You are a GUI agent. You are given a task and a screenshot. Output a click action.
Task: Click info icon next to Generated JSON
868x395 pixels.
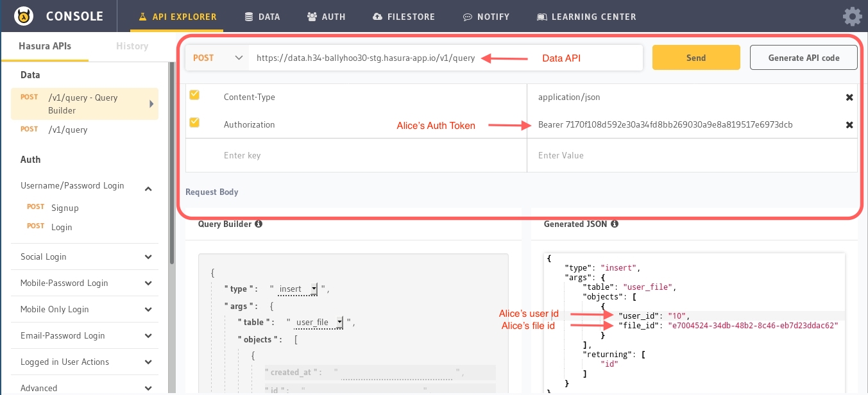click(614, 224)
